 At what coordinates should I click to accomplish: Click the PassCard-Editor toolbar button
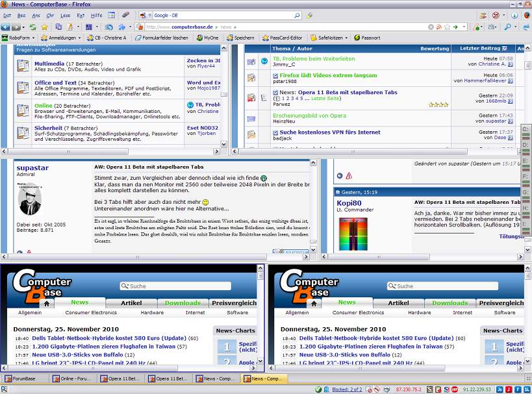click(283, 38)
